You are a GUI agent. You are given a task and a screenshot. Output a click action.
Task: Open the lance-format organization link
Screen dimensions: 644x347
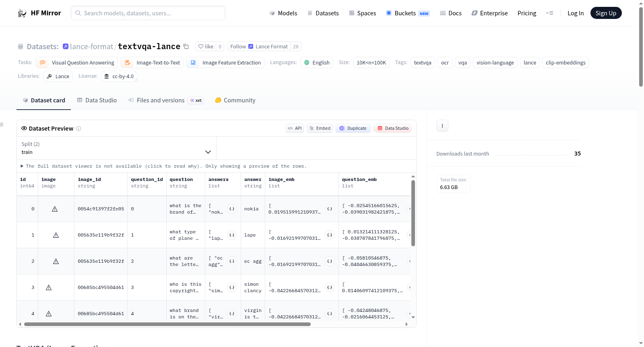[x=92, y=46]
